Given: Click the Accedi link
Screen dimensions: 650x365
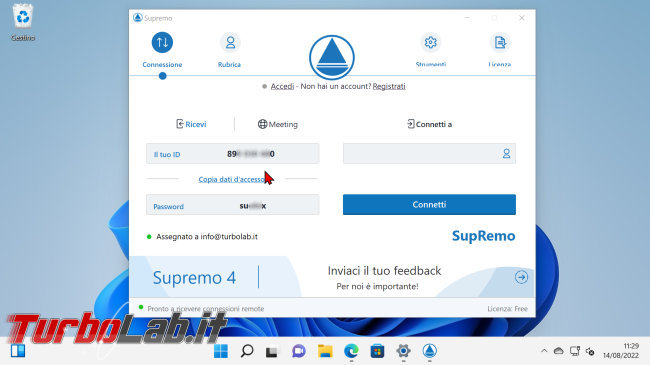Looking at the screenshot, I should pos(282,86).
